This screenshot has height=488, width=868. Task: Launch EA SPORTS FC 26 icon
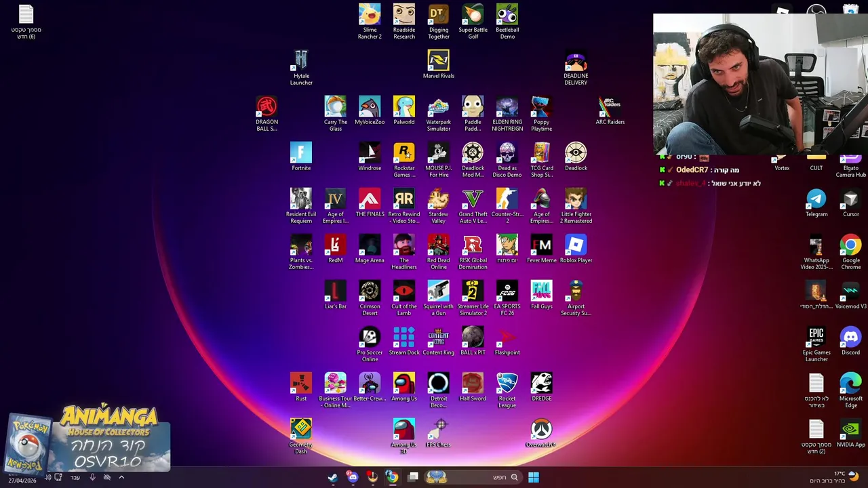point(507,298)
